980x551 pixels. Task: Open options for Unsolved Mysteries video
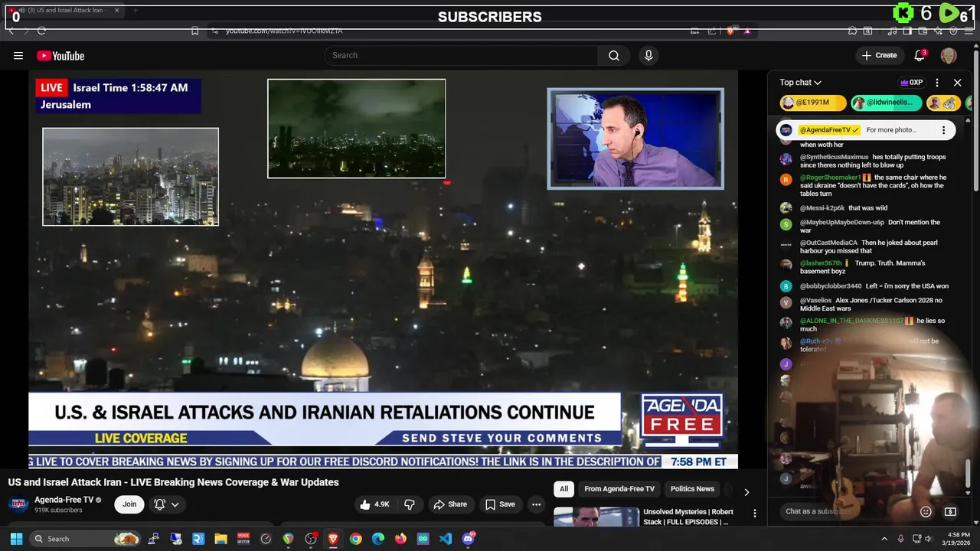pos(754,514)
